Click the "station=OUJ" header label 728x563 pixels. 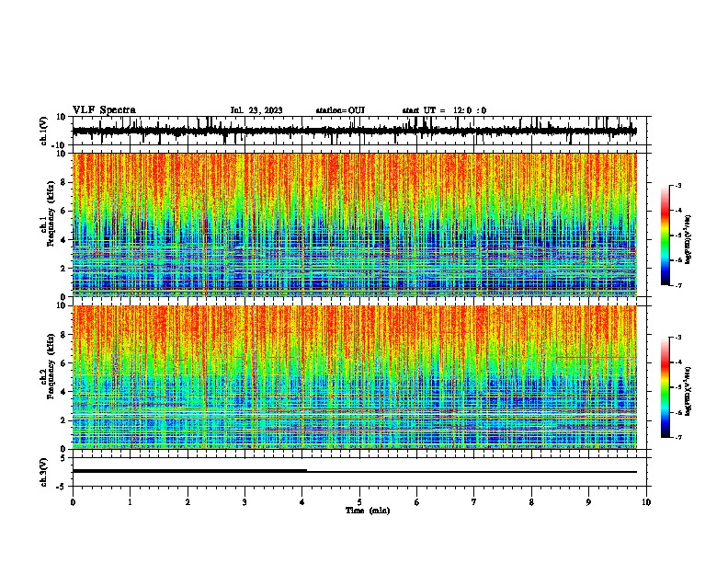(x=340, y=110)
